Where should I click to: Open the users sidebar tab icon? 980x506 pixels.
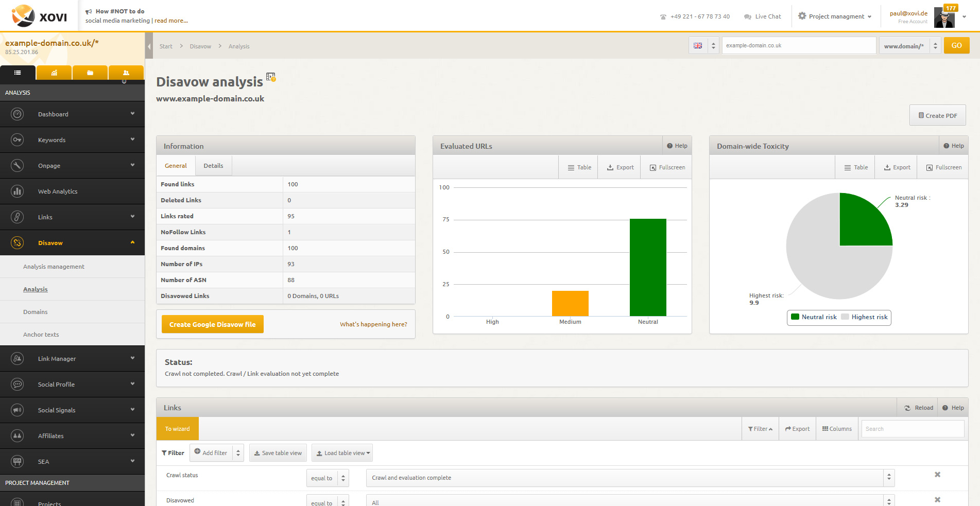pyautogui.click(x=126, y=73)
